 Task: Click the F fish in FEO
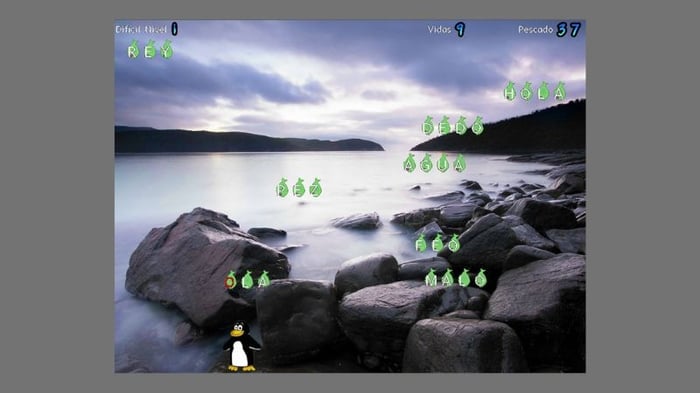click(421, 243)
